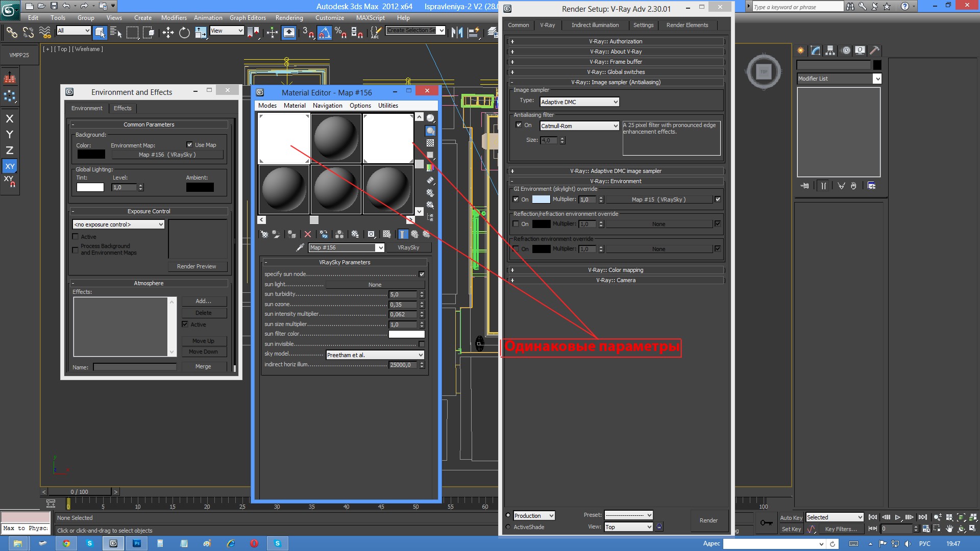Select the Navigation Horizontal Scroll icon in Material Editor
This screenshot has width=980, height=551.
(x=314, y=220)
